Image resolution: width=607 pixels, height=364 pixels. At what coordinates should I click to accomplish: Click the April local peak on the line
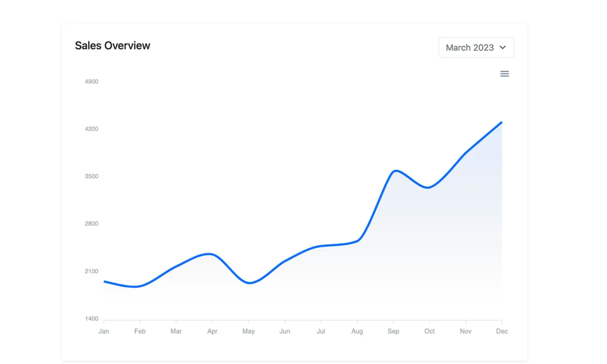[x=209, y=254]
